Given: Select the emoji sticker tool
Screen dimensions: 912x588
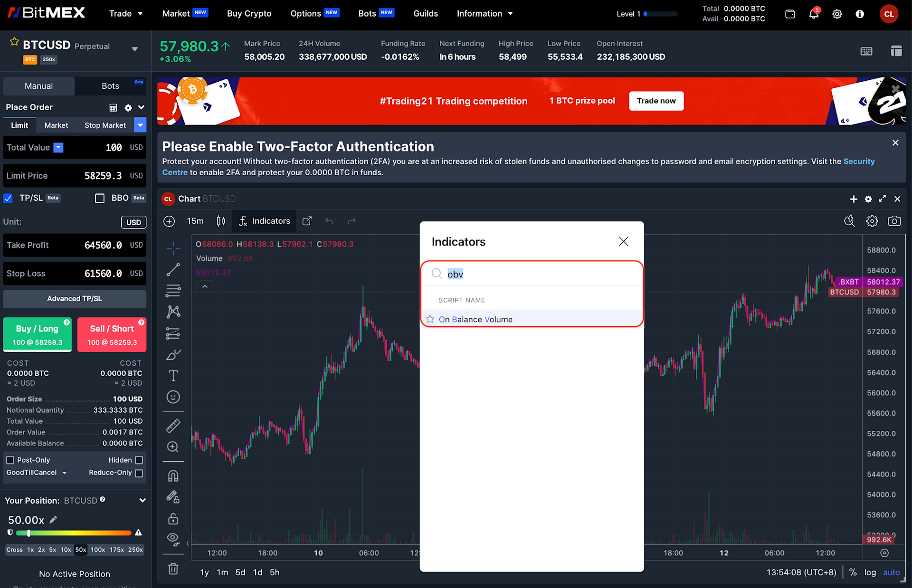Looking at the screenshot, I should click(x=173, y=397).
